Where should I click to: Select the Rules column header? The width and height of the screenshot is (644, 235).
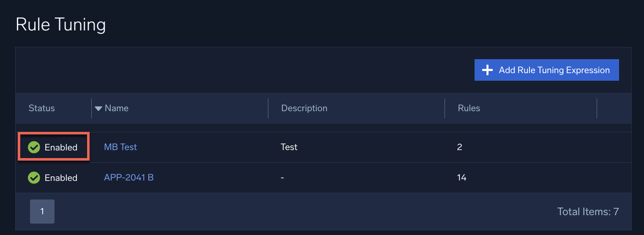pos(469,108)
